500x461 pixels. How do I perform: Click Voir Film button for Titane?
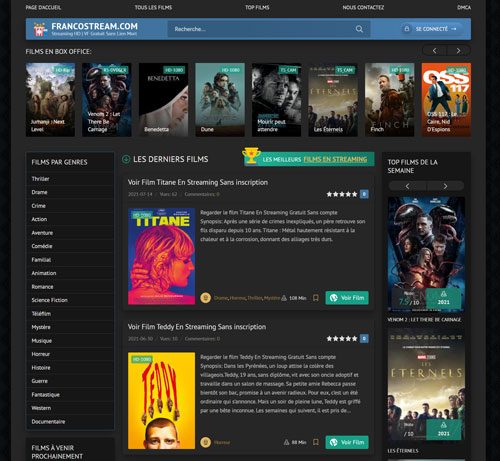pyautogui.click(x=347, y=298)
